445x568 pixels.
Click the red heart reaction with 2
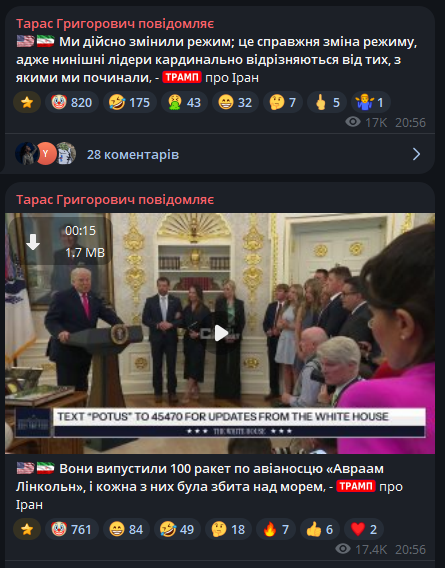click(363, 529)
